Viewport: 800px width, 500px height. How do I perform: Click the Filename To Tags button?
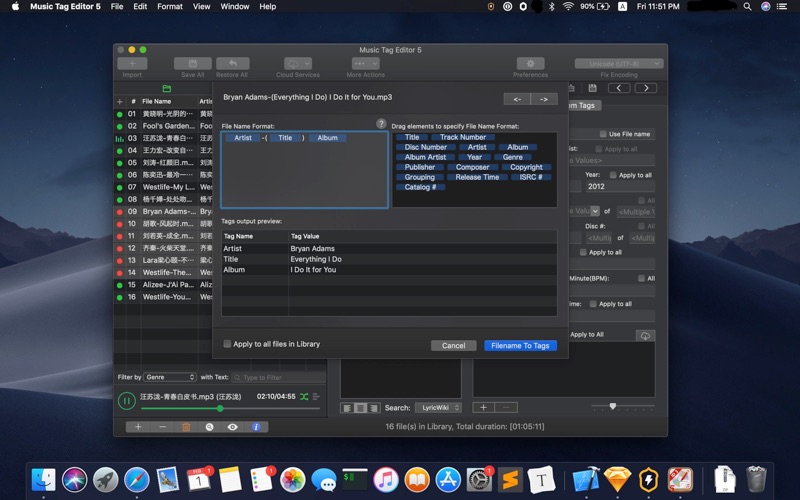coord(520,345)
